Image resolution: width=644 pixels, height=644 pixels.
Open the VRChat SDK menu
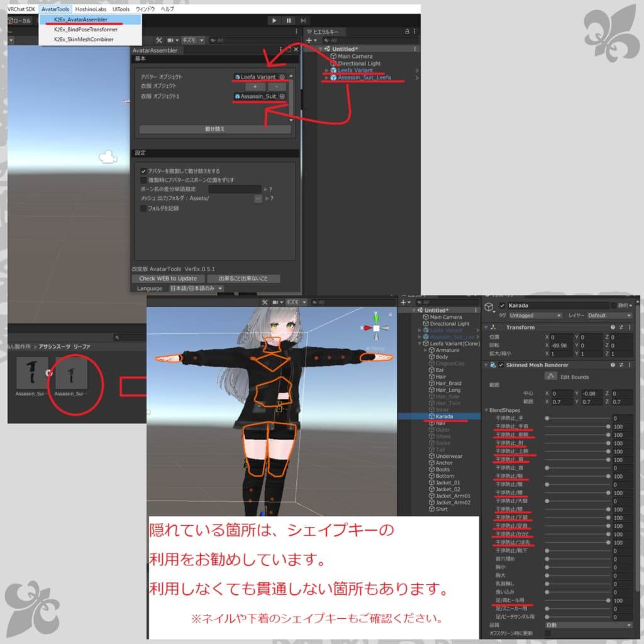[21, 9]
